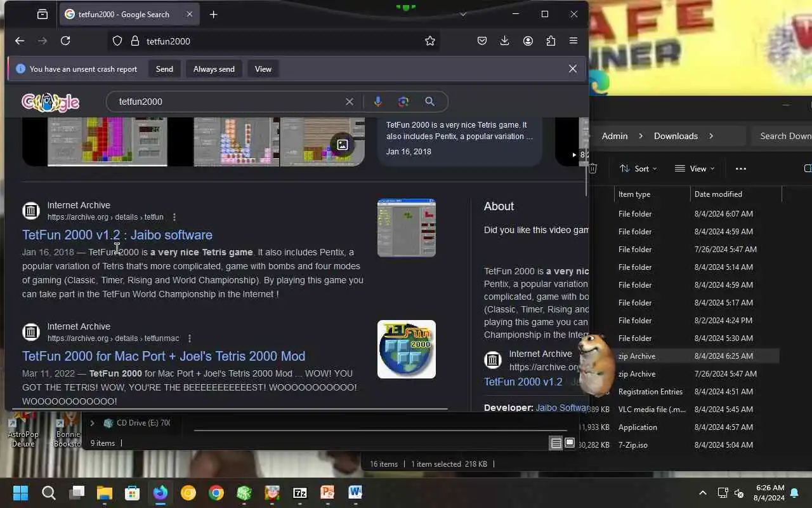Open the archive.org › details › tetfunmac result options menu
This screenshot has height=508, width=812.
190,338
